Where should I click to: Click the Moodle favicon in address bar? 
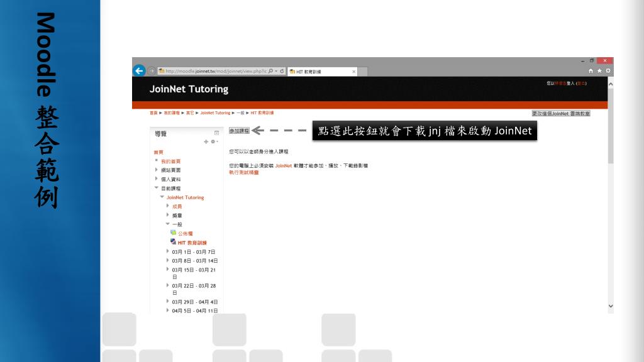coord(162,71)
